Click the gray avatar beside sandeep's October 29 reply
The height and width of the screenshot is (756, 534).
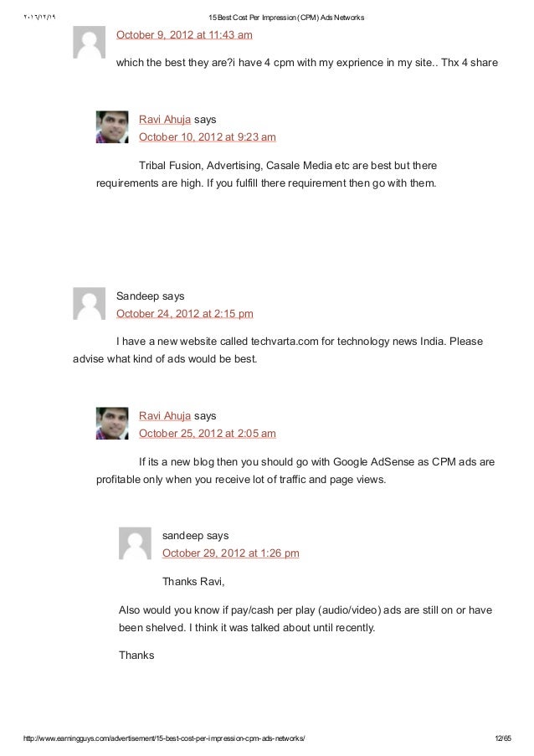(x=135, y=543)
